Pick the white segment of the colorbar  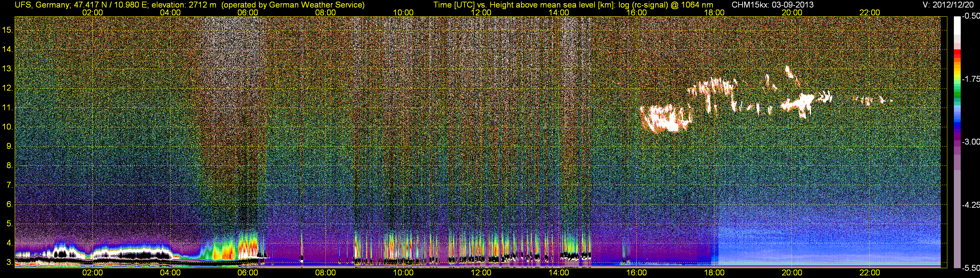(x=957, y=25)
